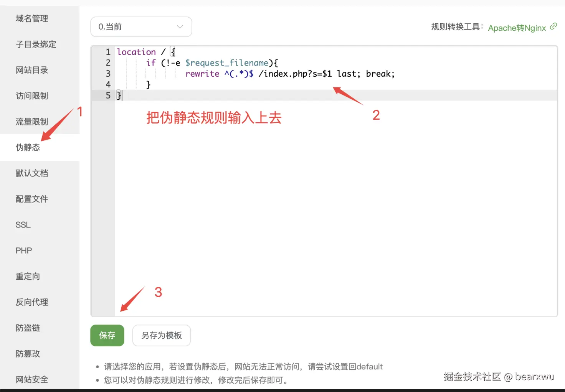Click 另存为模板 button
The width and height of the screenshot is (565, 392).
(162, 336)
